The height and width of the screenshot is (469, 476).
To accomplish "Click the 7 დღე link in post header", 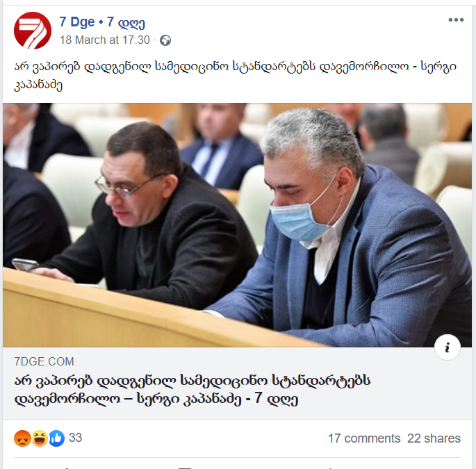I will [x=126, y=22].
